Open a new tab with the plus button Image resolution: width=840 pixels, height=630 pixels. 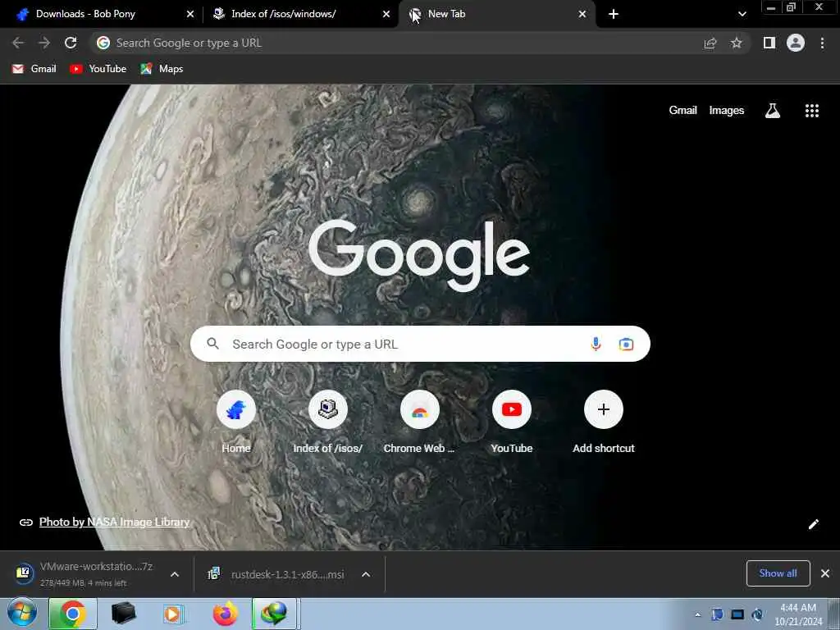(614, 14)
